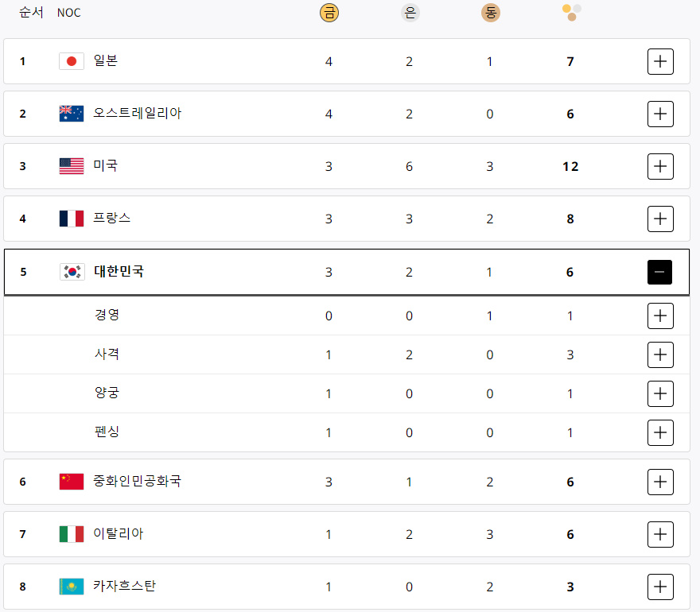Click the gold medal column icon
This screenshot has width=700, height=612.
(x=329, y=13)
